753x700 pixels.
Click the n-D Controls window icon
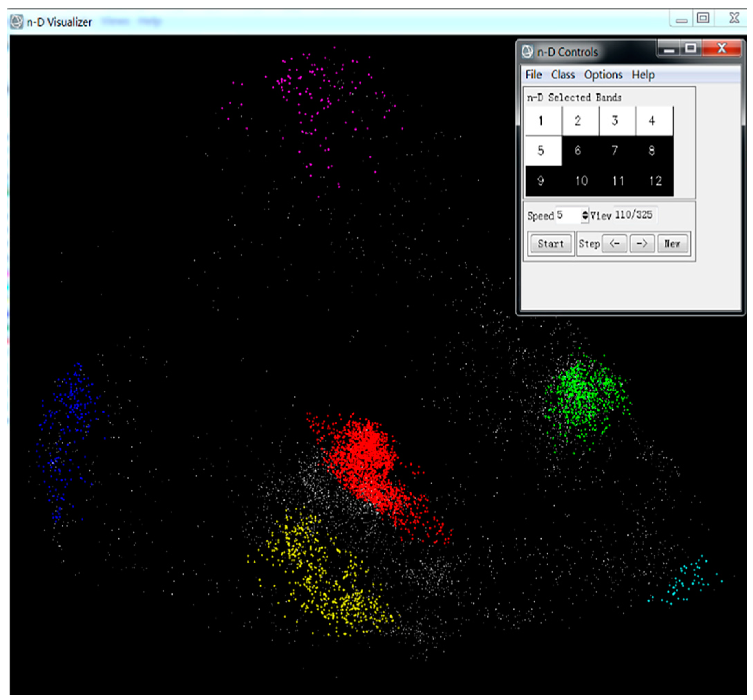[527, 52]
